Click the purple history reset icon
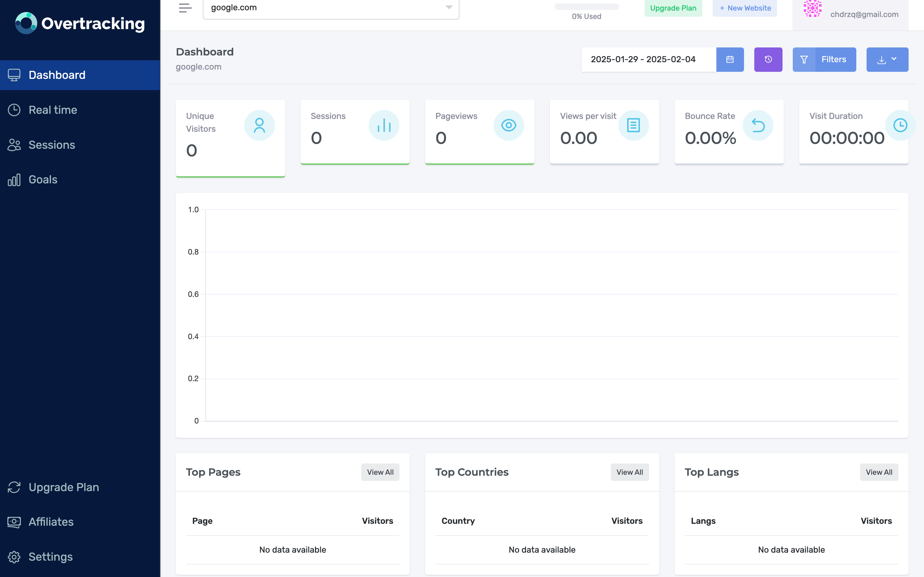This screenshot has width=924, height=577. click(x=768, y=59)
